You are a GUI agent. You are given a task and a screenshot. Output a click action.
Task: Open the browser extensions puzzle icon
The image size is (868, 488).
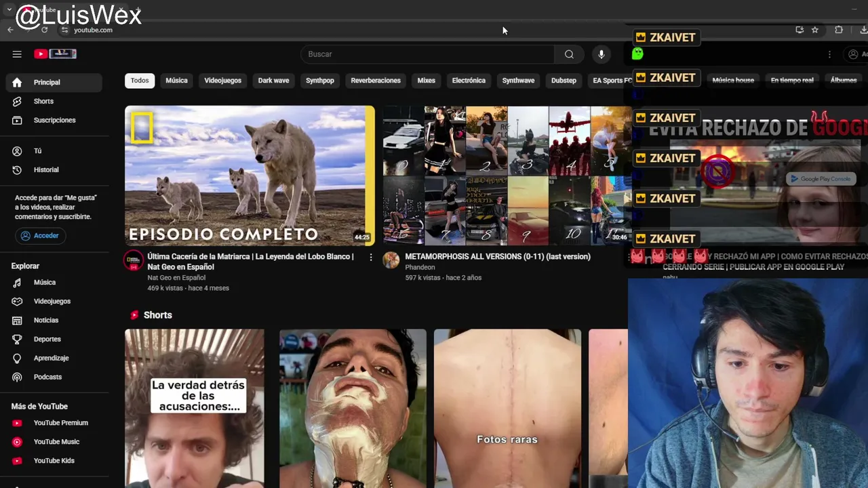point(839,30)
